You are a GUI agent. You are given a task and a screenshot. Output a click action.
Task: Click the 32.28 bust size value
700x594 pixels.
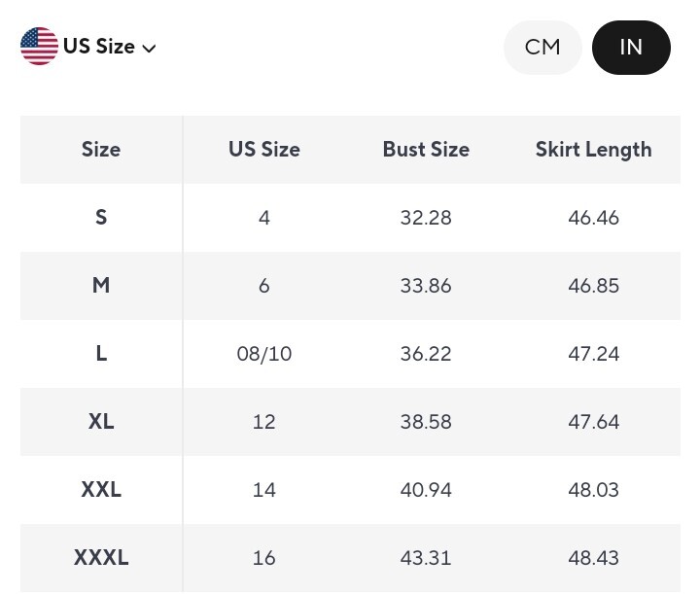426,218
